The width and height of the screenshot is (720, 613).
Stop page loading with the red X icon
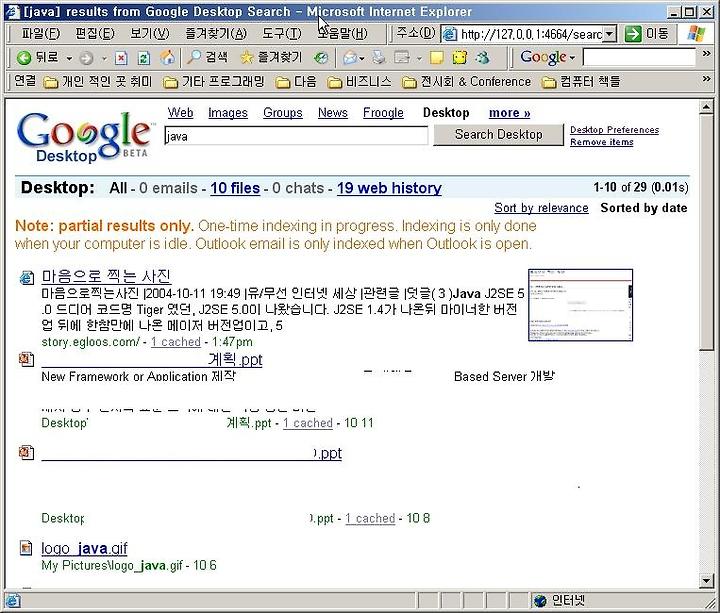pos(121,58)
